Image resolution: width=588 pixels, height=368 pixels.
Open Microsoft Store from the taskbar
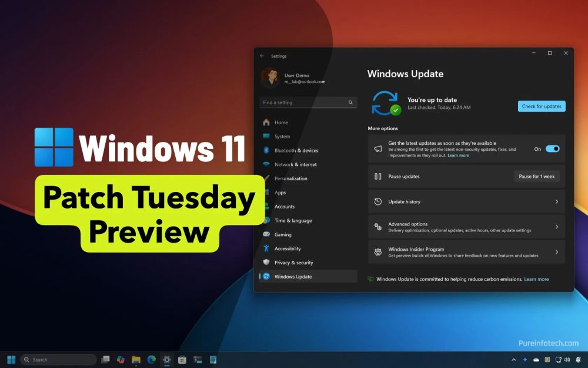tap(182, 360)
